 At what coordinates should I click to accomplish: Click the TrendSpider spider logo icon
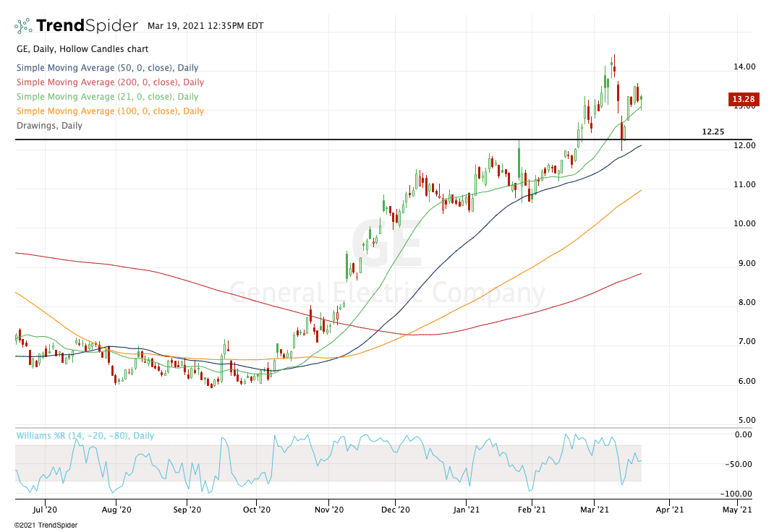coord(23,26)
